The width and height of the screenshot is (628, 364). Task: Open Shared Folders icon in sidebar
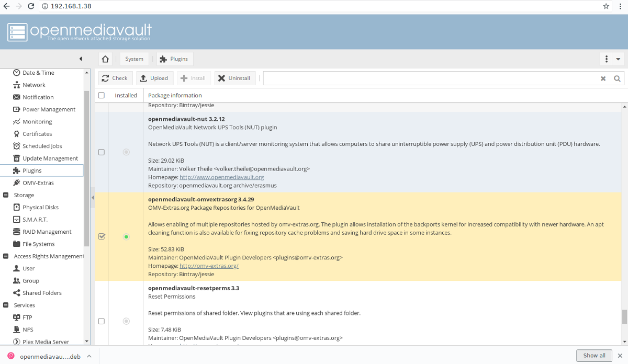point(17,293)
